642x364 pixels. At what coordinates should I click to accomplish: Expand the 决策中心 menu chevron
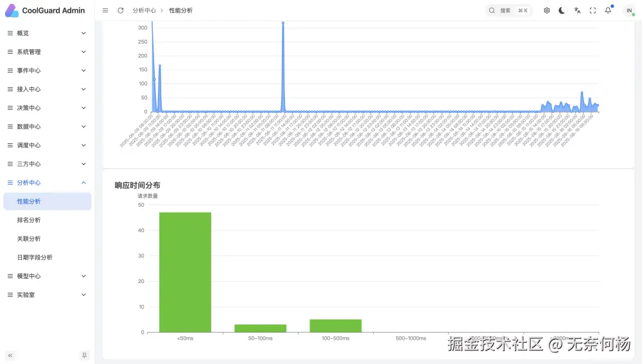pyautogui.click(x=83, y=108)
